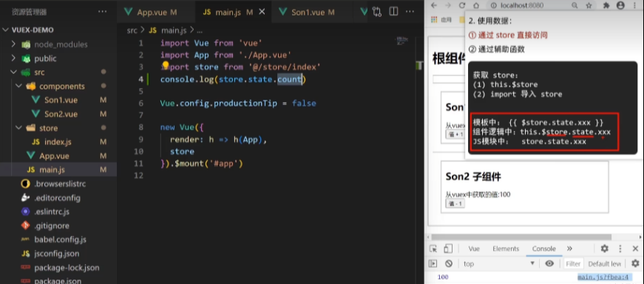Select main.js in the explorer tree
The height and width of the screenshot is (284, 644).
click(x=58, y=170)
